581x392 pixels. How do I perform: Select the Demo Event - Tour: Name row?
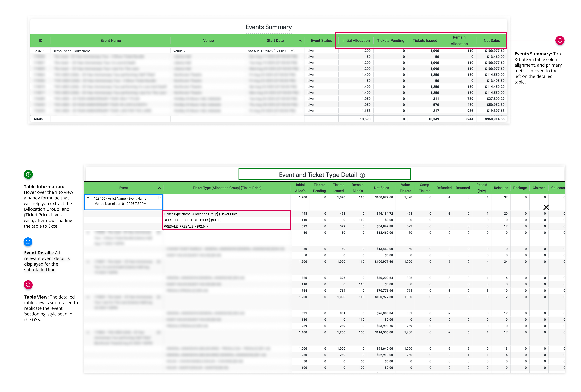click(269, 51)
